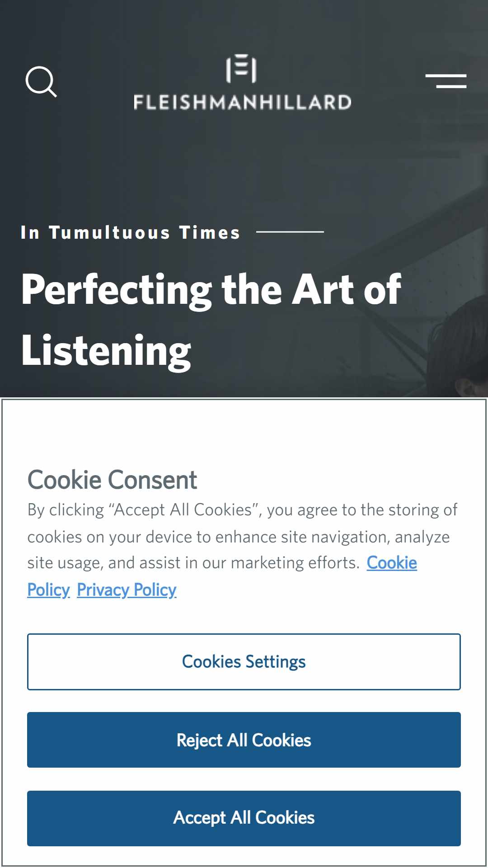This screenshot has height=868, width=488.
Task: Click the "Cookie Consent" heading
Action: click(x=113, y=480)
